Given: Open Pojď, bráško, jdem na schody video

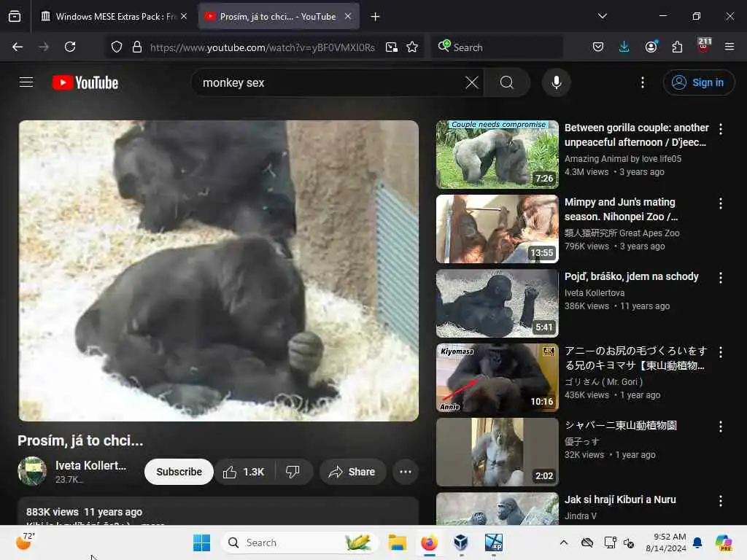Looking at the screenshot, I should pos(631,276).
